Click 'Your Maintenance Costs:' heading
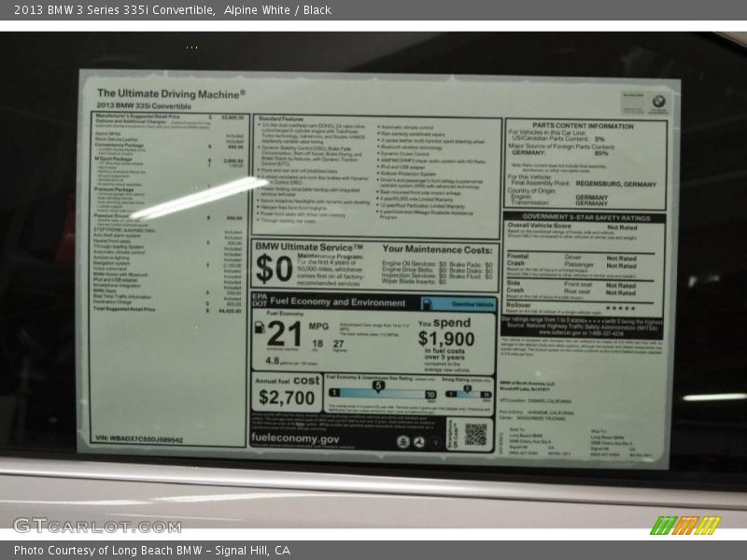The height and width of the screenshot is (560, 747). coord(437,249)
